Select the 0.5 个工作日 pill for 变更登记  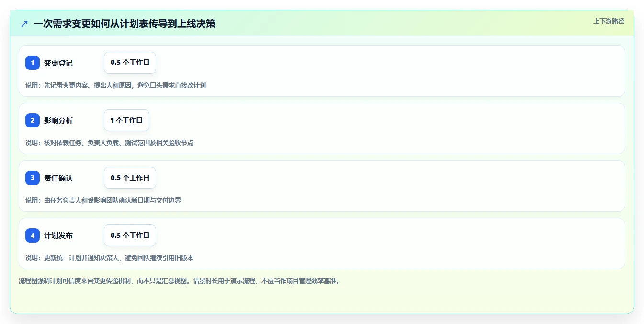(130, 63)
